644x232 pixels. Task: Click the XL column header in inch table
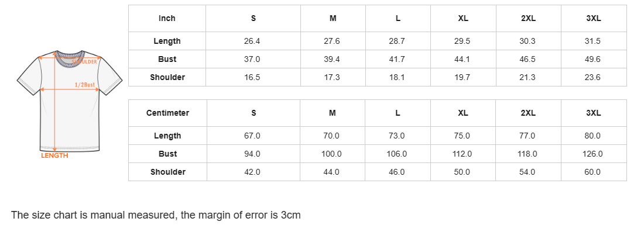pos(463,19)
